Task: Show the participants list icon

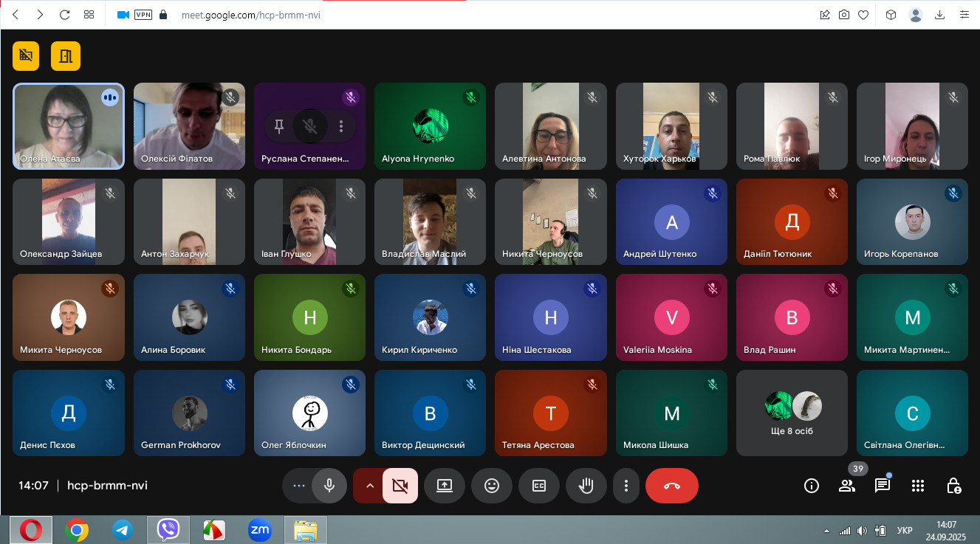Action: (846, 486)
